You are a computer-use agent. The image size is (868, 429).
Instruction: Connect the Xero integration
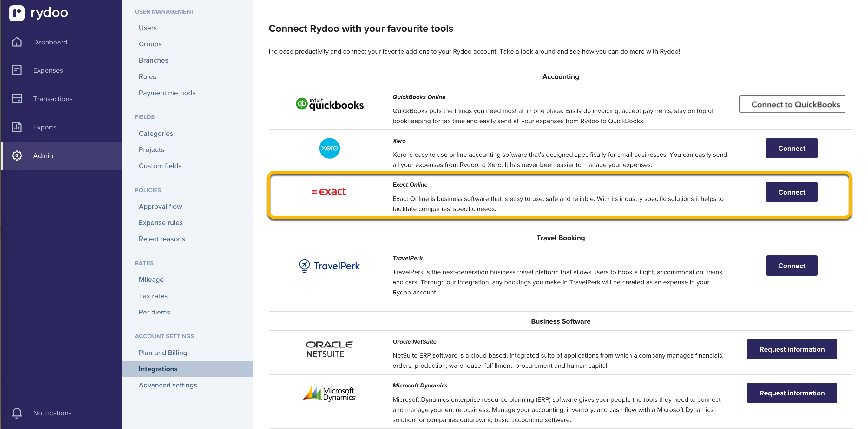[x=791, y=148]
